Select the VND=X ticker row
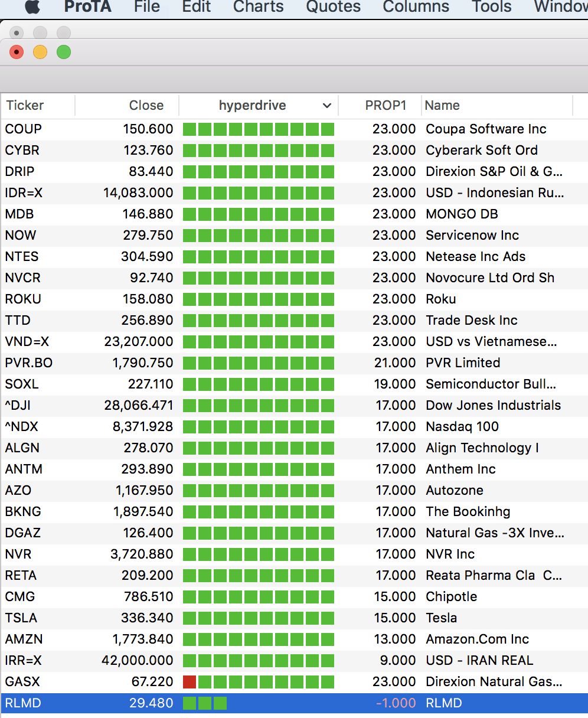 pyautogui.click(x=294, y=342)
